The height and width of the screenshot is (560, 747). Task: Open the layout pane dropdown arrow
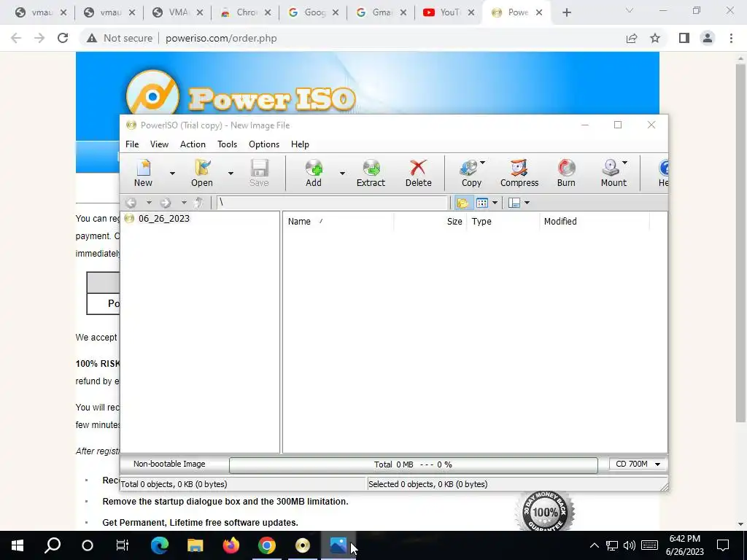527,203
